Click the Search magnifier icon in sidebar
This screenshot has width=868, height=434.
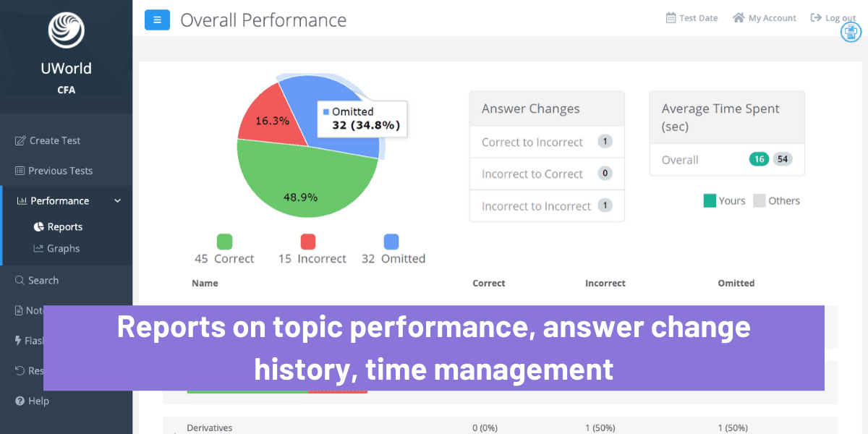[x=20, y=280]
